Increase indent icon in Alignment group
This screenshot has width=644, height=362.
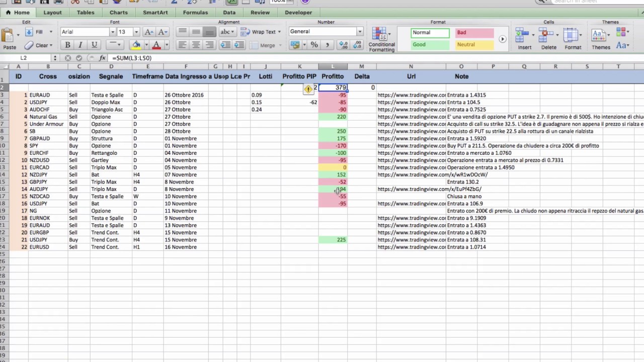click(x=239, y=45)
